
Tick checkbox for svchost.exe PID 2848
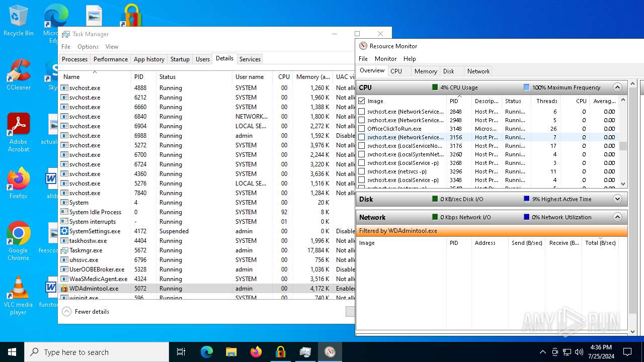(x=362, y=112)
